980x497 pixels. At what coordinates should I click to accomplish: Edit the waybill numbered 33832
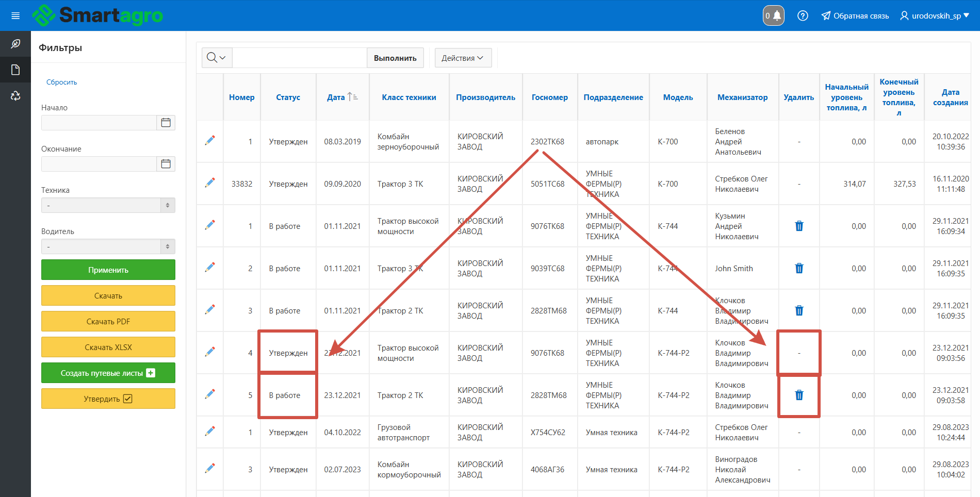click(x=210, y=183)
